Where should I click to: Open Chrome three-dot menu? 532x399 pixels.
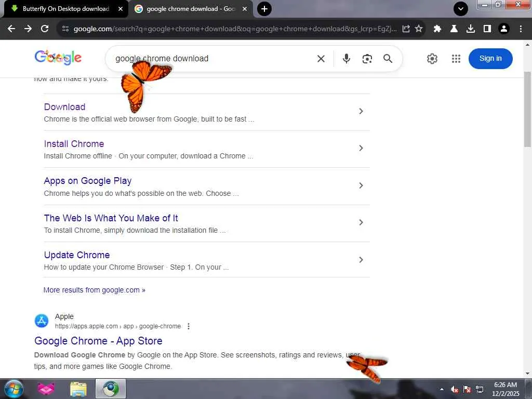(521, 29)
